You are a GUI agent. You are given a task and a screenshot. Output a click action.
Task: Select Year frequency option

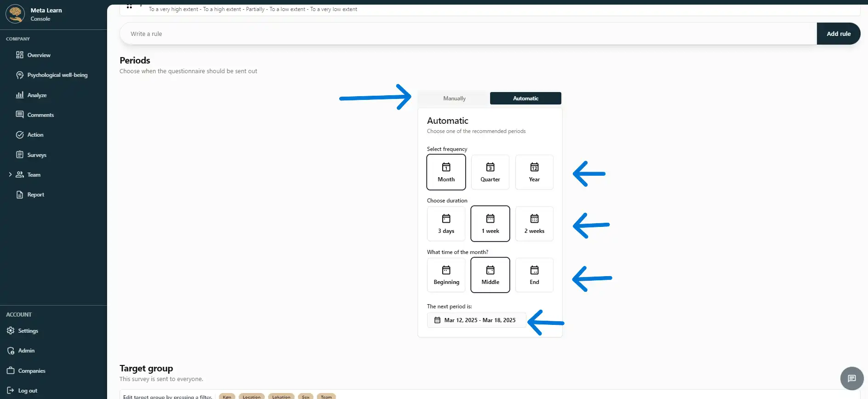coord(534,172)
